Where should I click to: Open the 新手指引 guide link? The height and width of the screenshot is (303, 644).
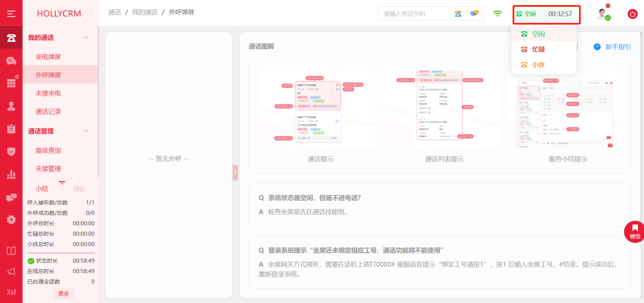point(618,47)
